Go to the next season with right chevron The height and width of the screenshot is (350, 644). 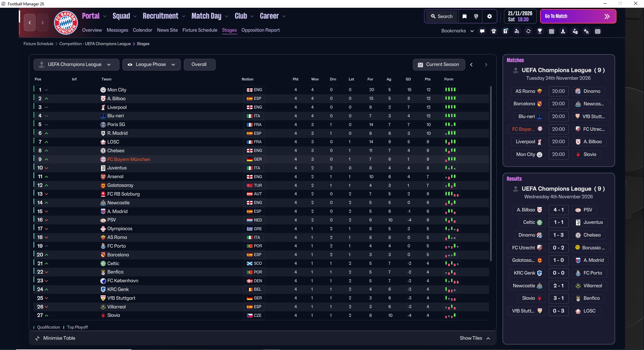pos(486,64)
